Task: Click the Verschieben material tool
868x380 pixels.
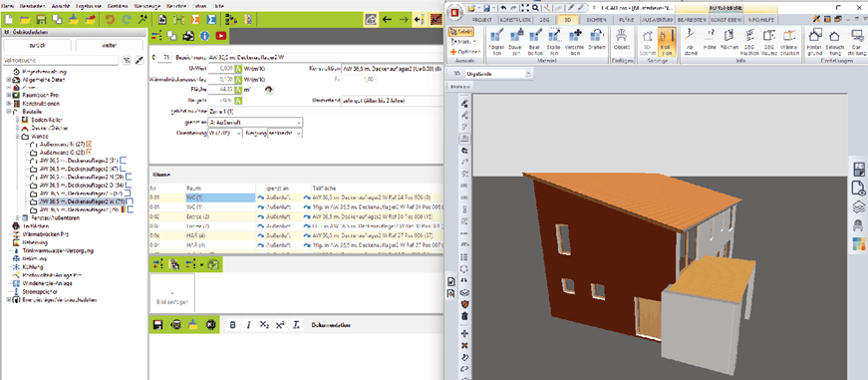Action: click(575, 43)
